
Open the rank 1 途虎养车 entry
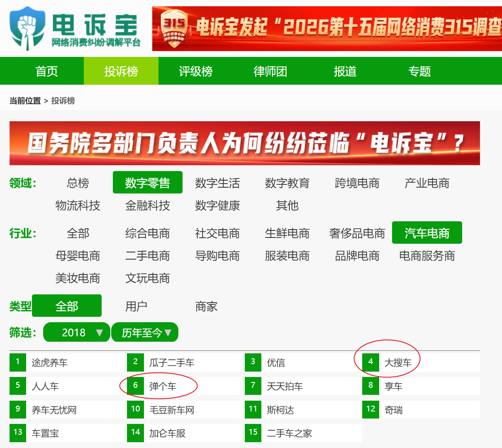pos(49,363)
